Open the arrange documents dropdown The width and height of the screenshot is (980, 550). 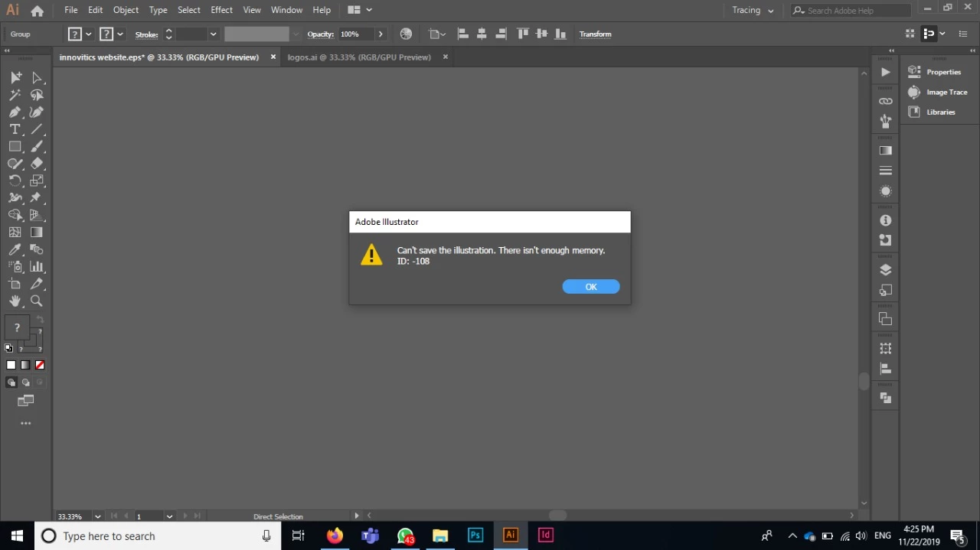point(359,10)
